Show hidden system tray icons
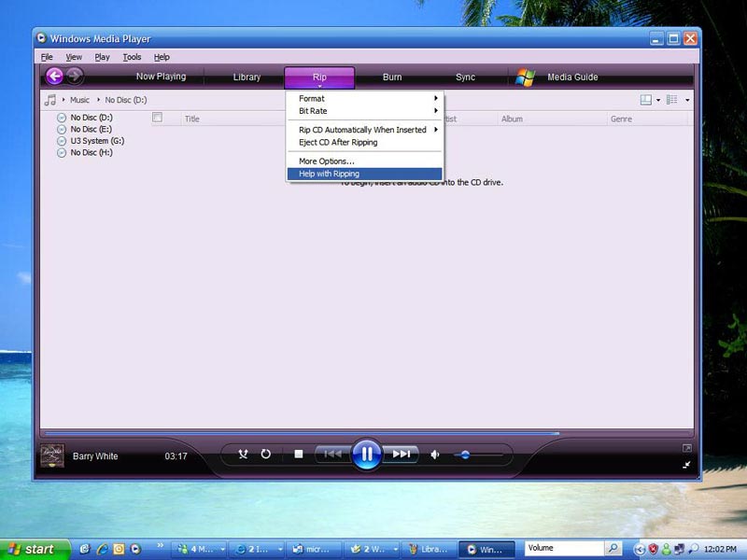747x560 pixels. click(640, 550)
